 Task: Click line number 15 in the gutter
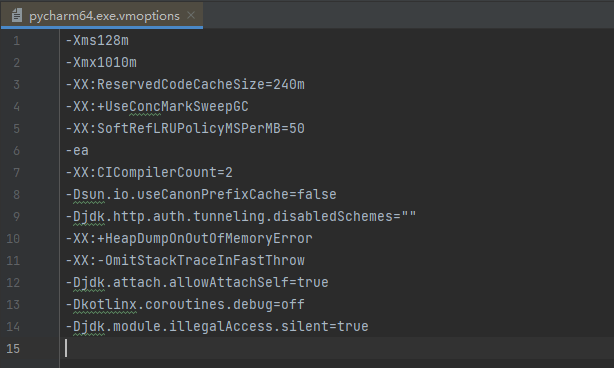click(13, 348)
